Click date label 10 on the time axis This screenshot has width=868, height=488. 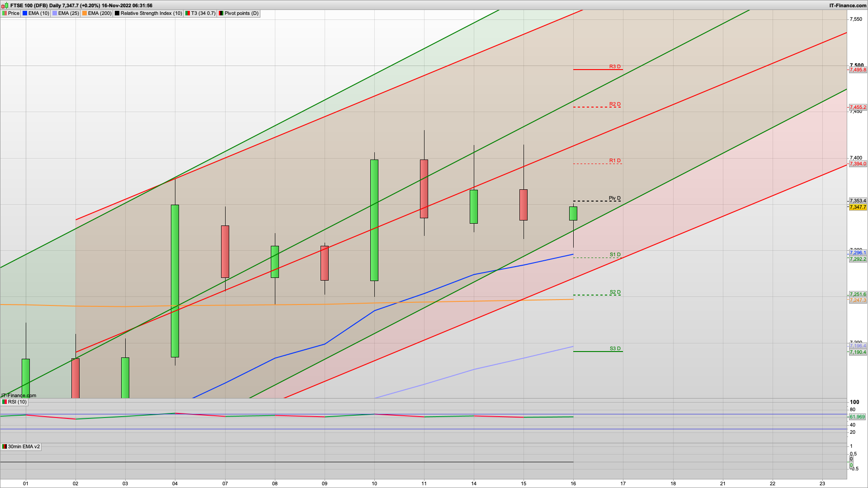[374, 483]
